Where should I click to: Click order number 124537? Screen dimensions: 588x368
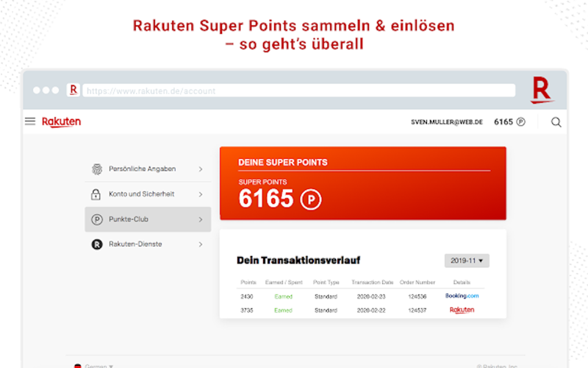[417, 311]
